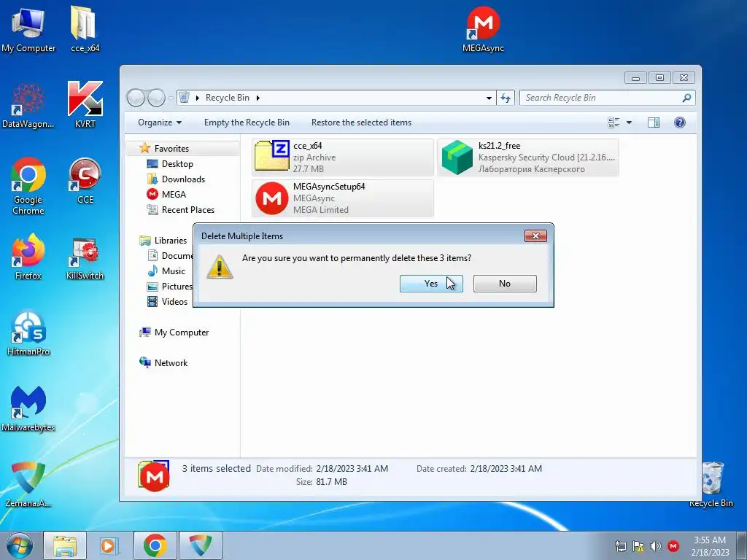747x560 pixels.
Task: Click the refresh address bar button
Action: (506, 98)
